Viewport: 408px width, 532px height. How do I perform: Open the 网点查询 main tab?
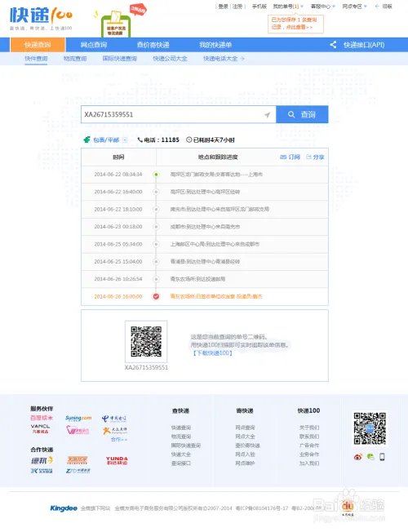coord(94,45)
